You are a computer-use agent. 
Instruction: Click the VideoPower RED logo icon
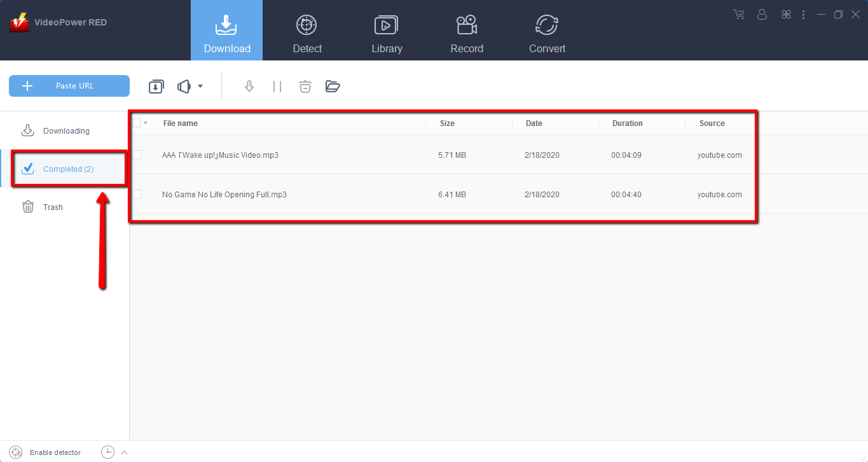19,22
